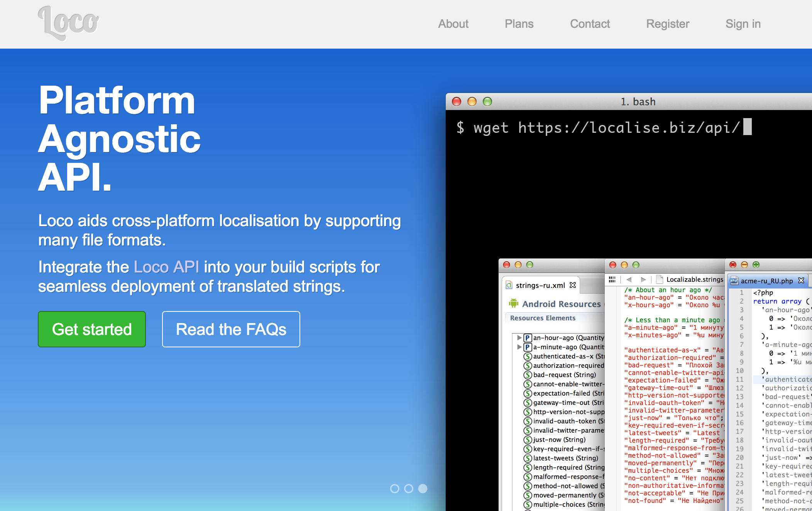Image resolution: width=812 pixels, height=511 pixels.
Task: Close the strings-ru.xml tab
Action: (x=573, y=285)
